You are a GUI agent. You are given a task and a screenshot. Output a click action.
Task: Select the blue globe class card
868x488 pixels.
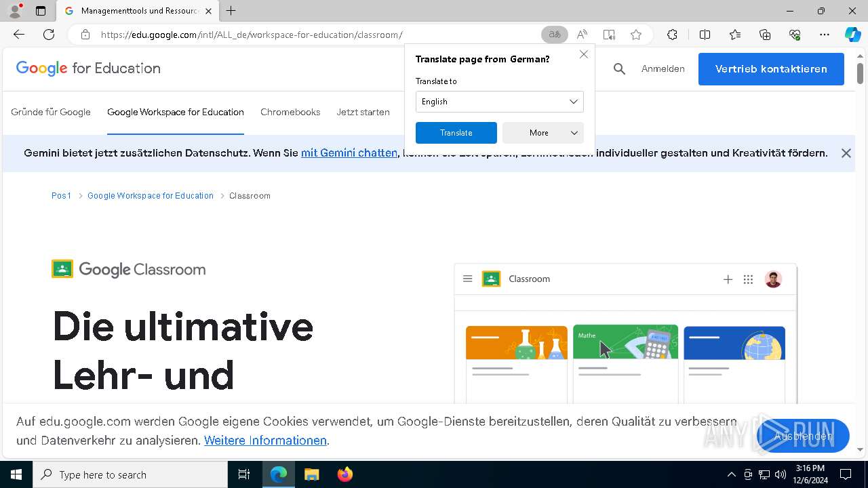click(x=734, y=364)
